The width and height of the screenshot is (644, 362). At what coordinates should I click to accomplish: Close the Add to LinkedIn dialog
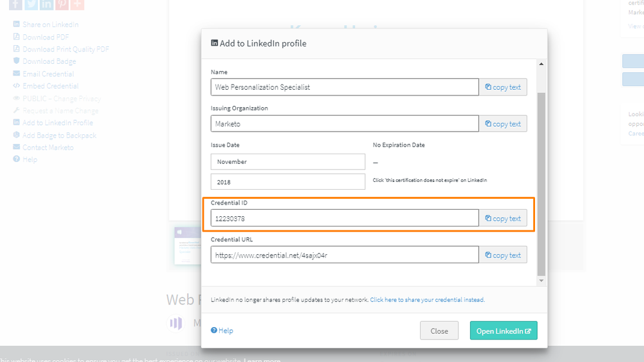click(439, 331)
